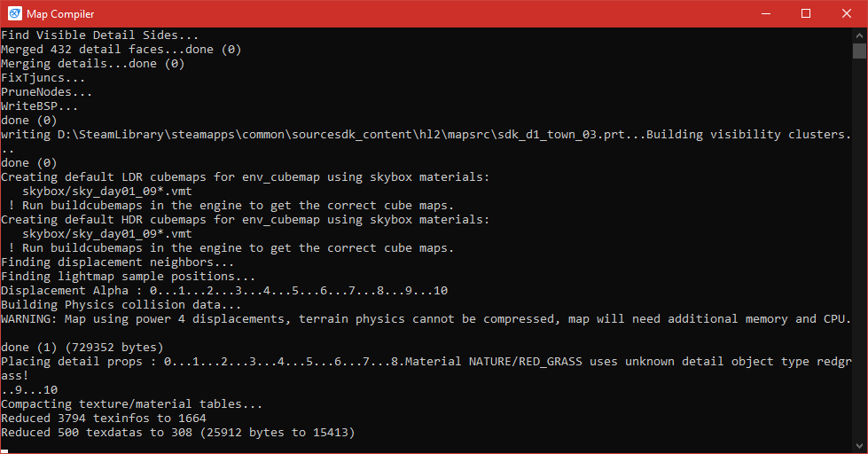The width and height of the screenshot is (868, 454).
Task: Click the "Compacting texture/material tables..." line
Action: point(132,403)
